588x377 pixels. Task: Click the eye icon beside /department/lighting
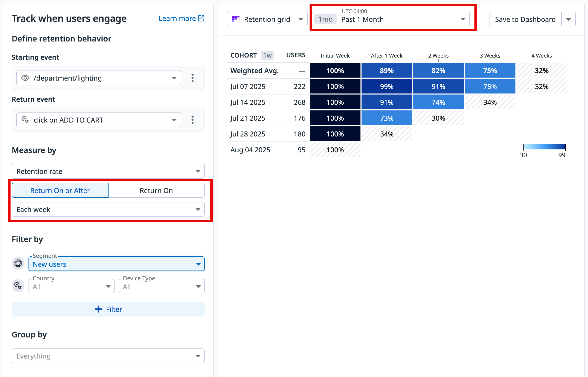pos(25,78)
